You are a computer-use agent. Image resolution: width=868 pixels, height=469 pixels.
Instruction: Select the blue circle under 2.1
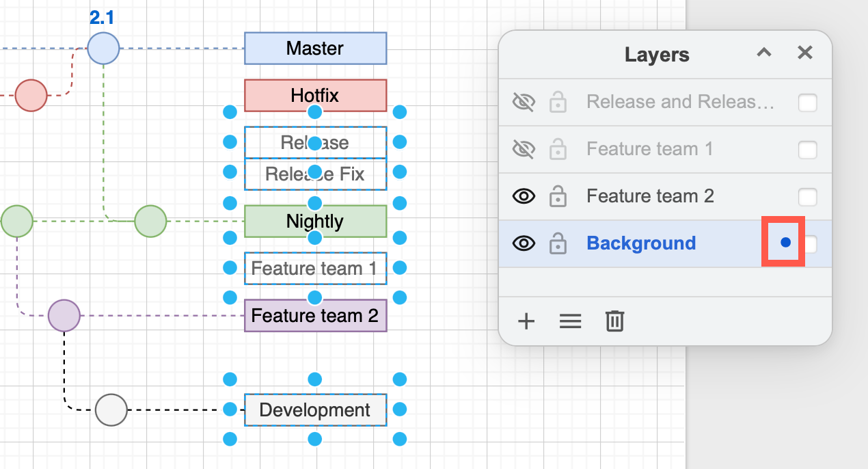click(103, 49)
